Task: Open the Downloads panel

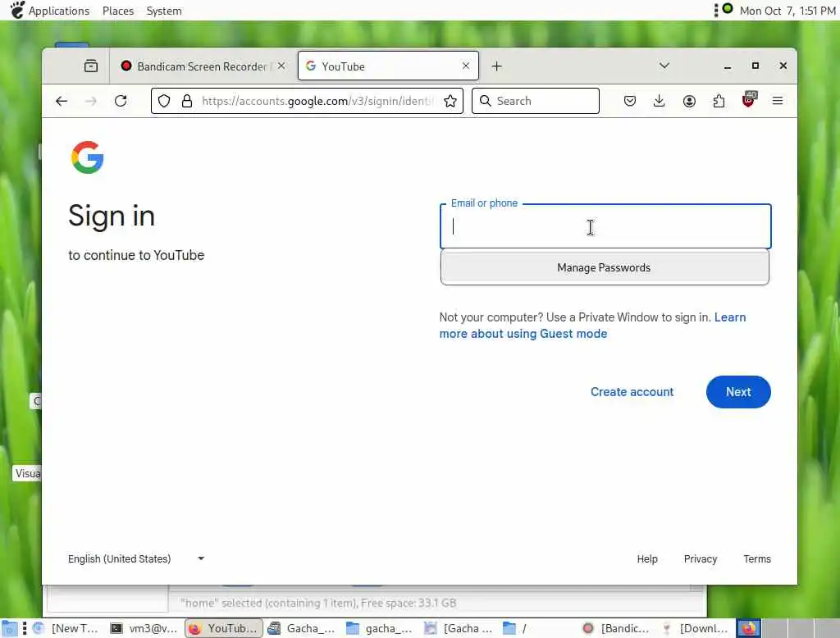Action: pos(660,101)
